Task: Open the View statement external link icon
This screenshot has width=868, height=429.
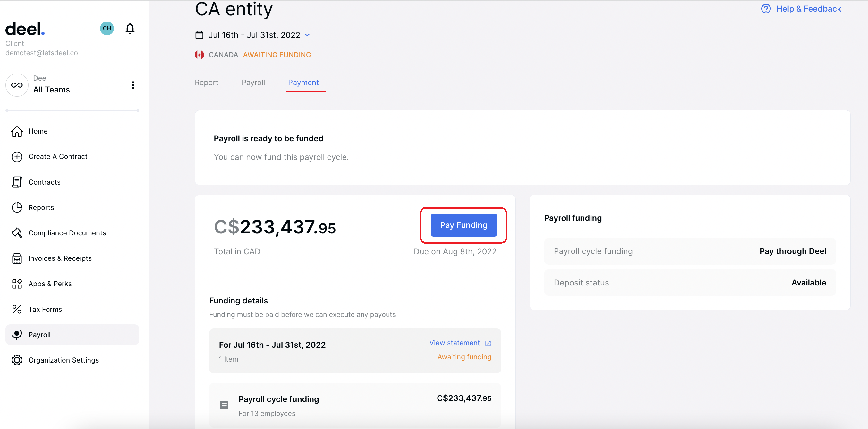Action: (x=488, y=343)
